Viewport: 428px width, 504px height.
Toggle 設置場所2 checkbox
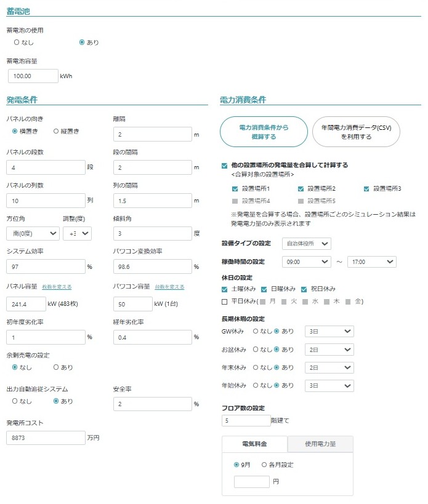(301, 189)
